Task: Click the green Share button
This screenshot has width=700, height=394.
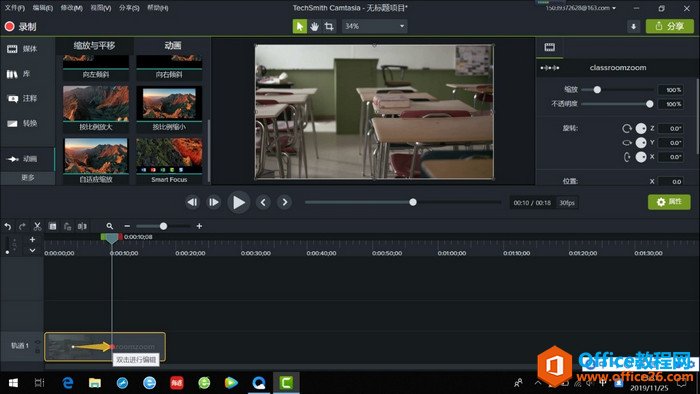Action: [669, 26]
